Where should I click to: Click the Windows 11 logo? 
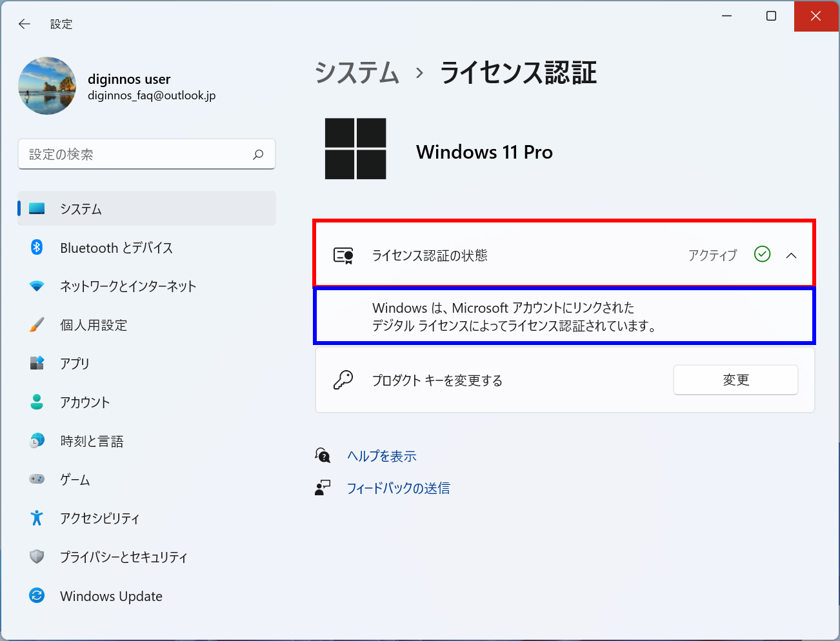(355, 149)
